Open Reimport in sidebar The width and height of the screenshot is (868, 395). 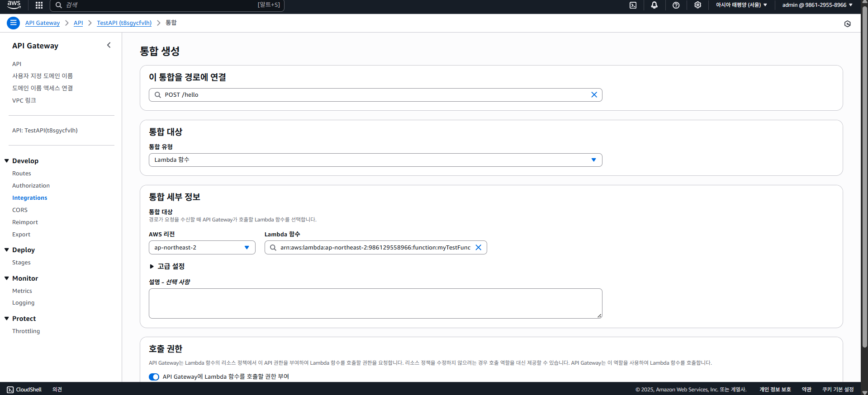(x=25, y=222)
